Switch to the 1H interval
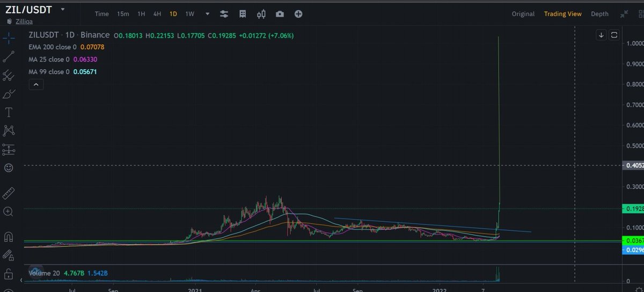 coord(141,14)
